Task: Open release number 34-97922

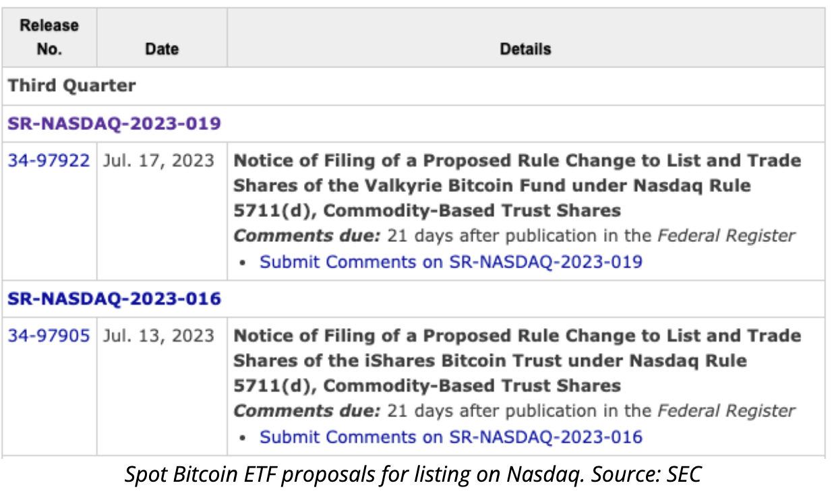Action: [x=49, y=161]
